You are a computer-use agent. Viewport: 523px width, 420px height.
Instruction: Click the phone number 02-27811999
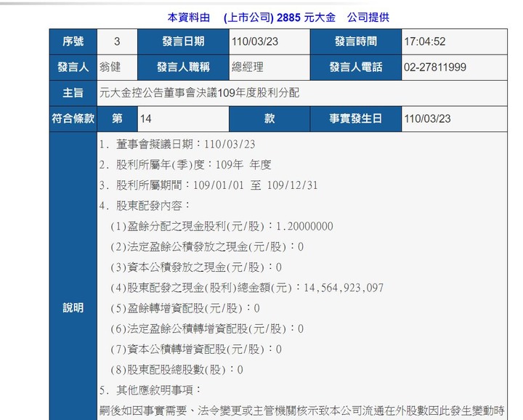coord(435,67)
